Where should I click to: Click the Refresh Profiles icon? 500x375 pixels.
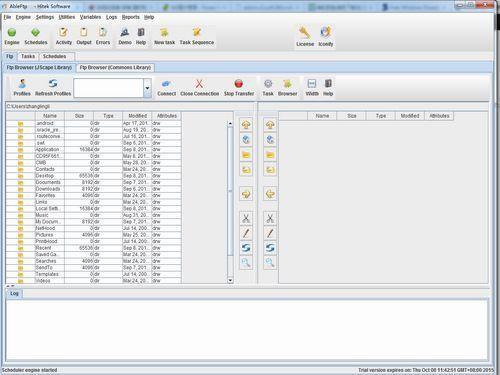53,83
